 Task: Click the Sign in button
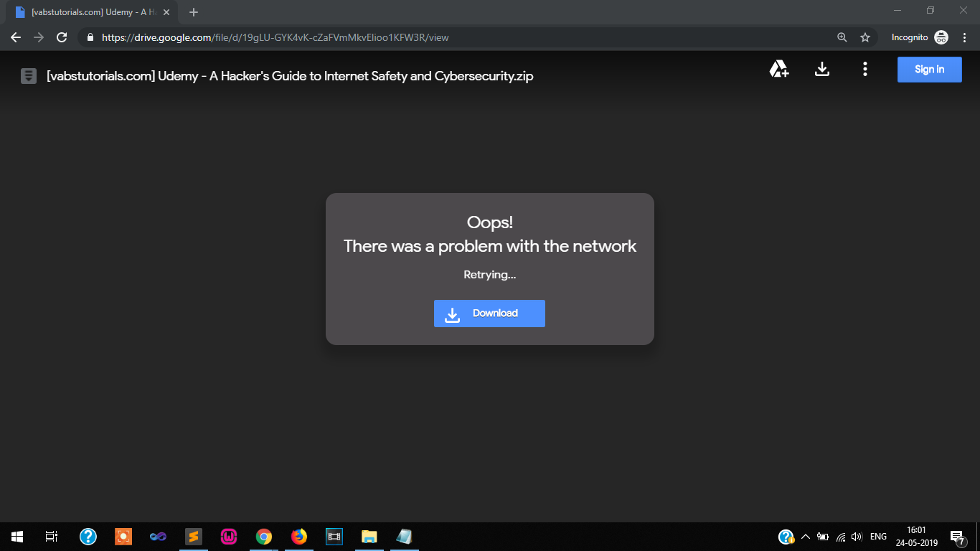coord(929,70)
